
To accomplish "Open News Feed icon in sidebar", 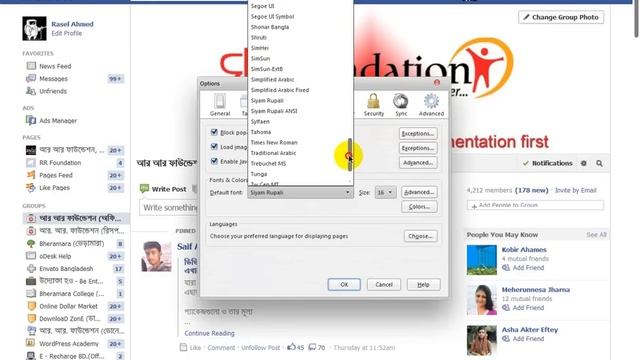I will (31, 66).
